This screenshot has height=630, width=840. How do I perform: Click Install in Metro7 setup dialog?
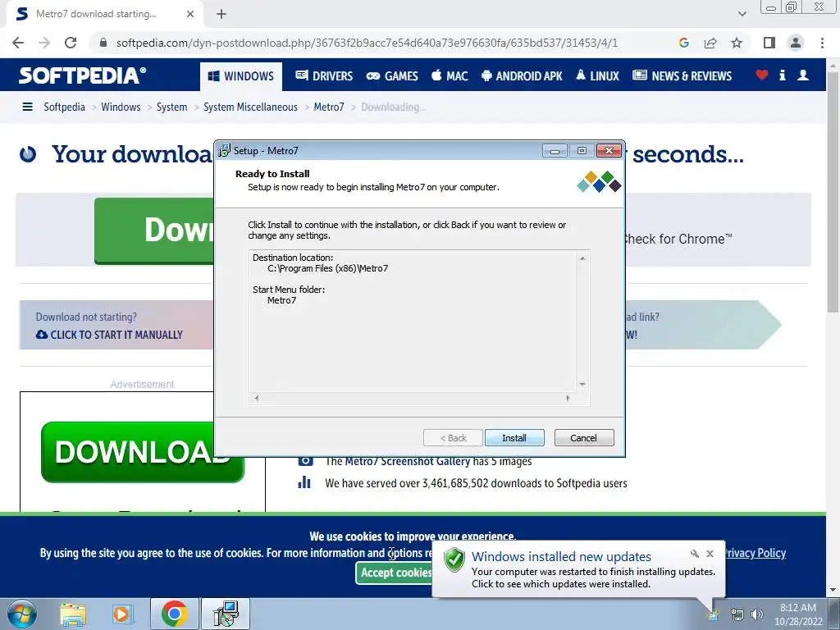click(x=514, y=438)
